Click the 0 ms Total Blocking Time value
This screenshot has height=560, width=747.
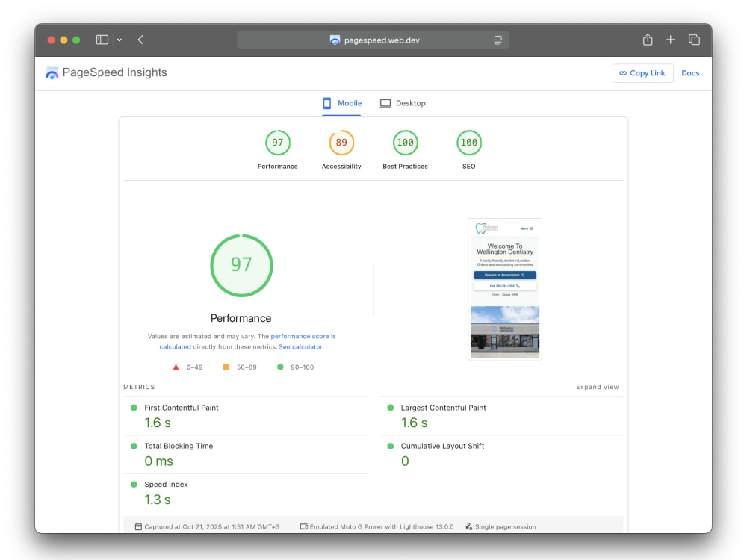point(158,461)
